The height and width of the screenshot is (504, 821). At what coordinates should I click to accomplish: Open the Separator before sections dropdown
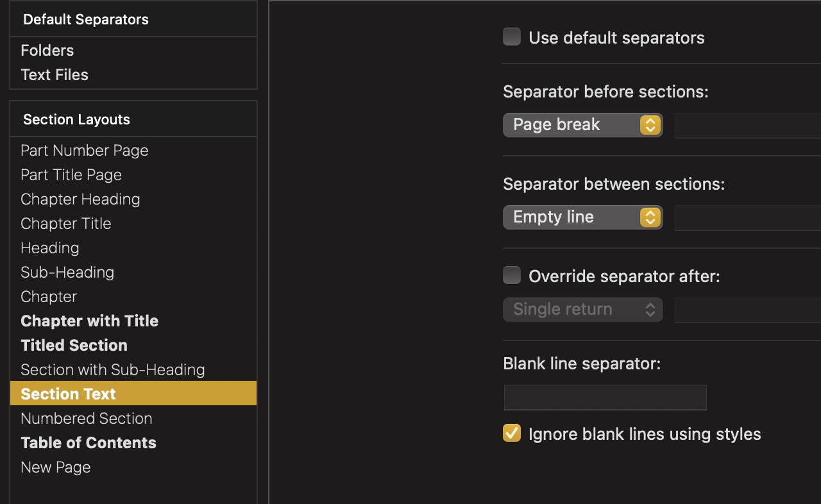(582, 124)
